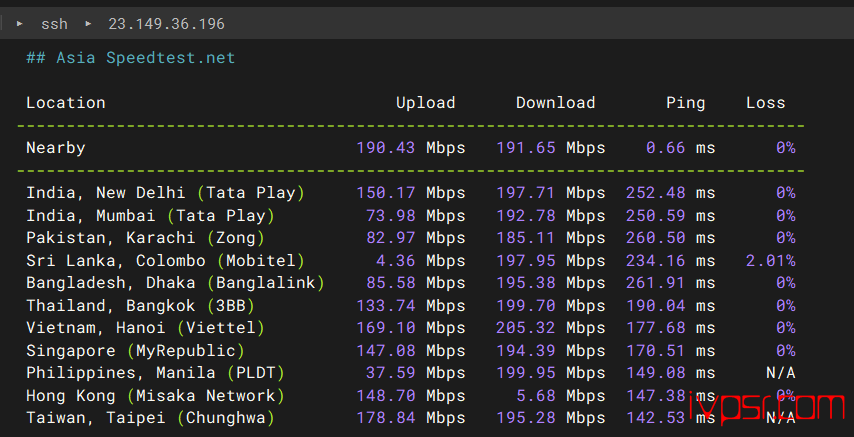Click the arrow before ssh

click(x=20, y=23)
